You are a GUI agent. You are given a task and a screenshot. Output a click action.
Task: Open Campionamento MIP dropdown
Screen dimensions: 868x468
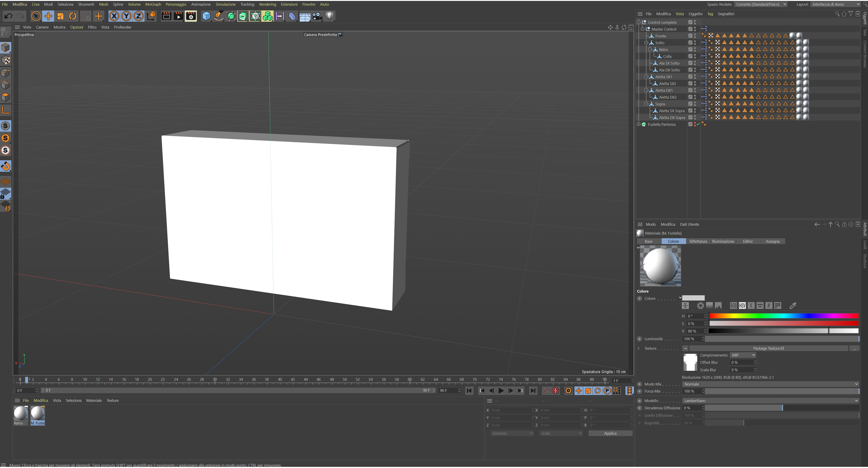(743, 355)
